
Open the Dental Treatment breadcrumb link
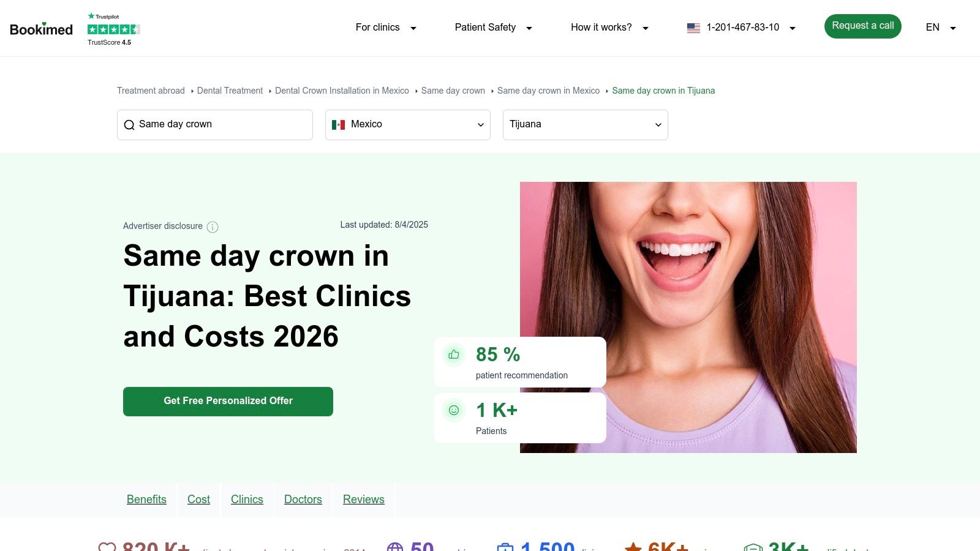[230, 91]
